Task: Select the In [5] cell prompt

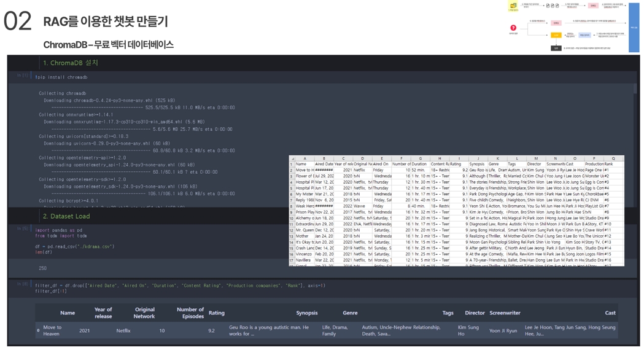Action: click(x=23, y=228)
